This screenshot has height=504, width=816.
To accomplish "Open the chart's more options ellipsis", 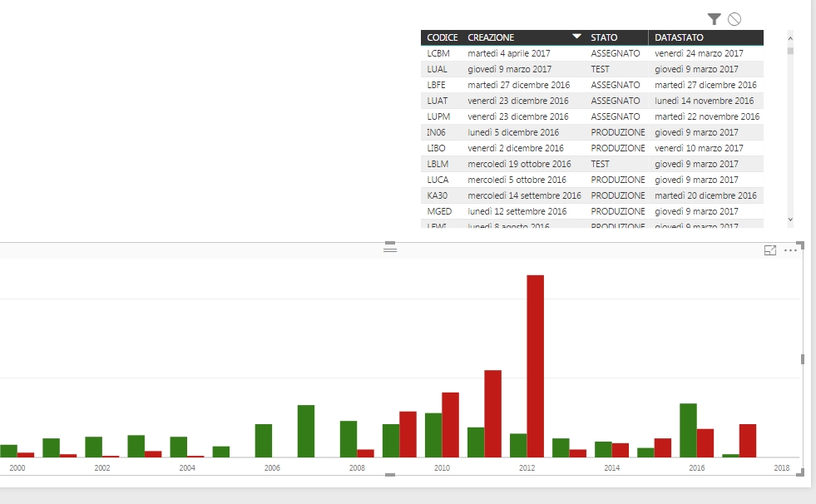I will click(790, 250).
